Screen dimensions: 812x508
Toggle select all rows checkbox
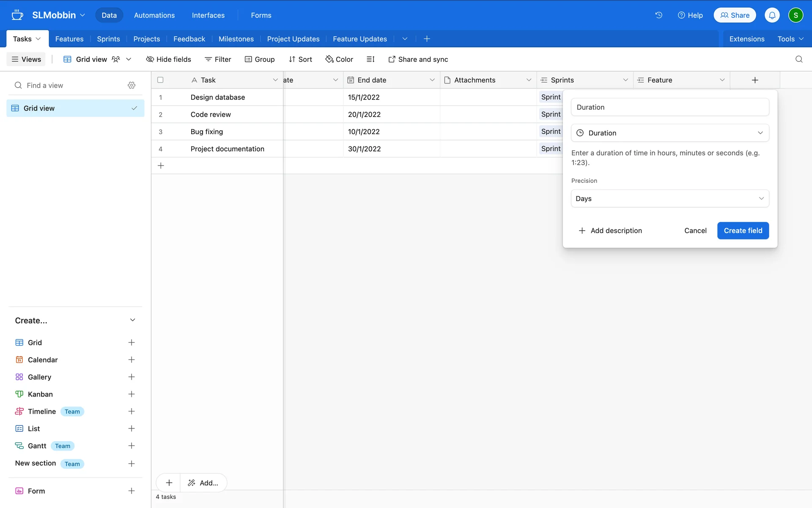[160, 80]
